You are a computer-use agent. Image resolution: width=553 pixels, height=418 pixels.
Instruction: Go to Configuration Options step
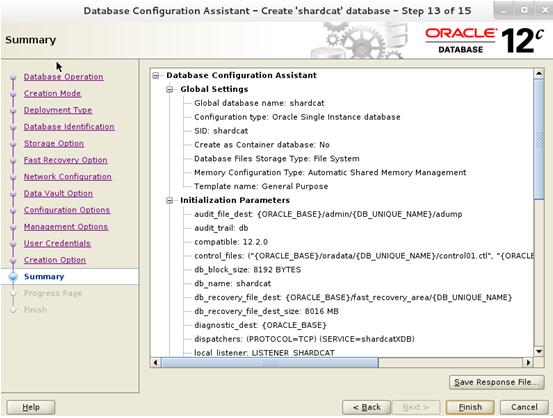[67, 210]
